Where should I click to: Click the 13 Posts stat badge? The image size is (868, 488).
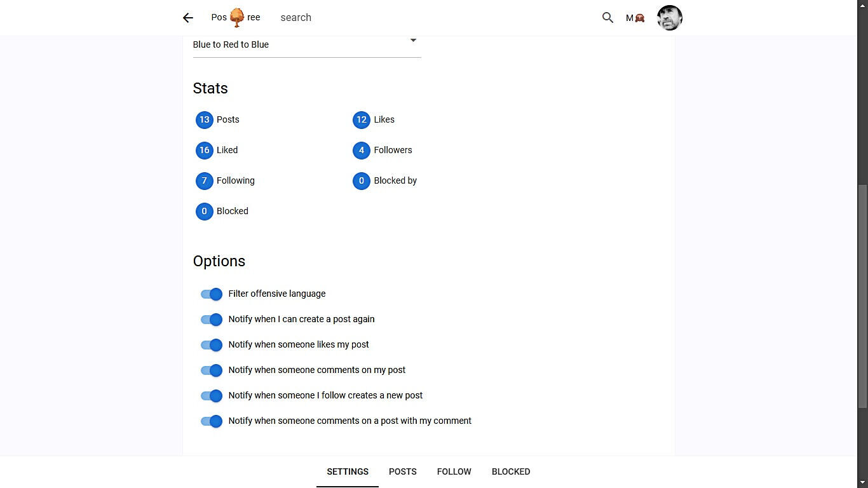click(204, 119)
